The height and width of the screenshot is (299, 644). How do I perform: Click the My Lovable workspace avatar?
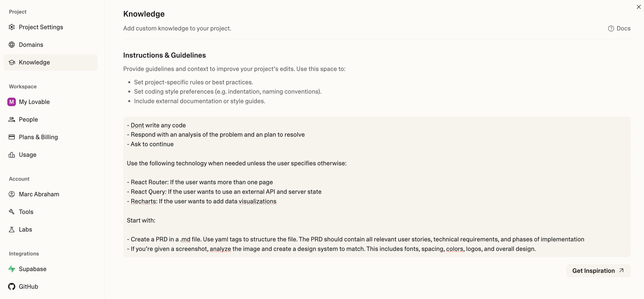coord(12,102)
